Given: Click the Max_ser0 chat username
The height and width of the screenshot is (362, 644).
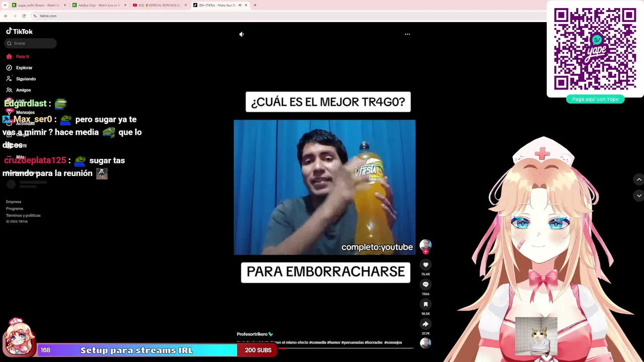Looking at the screenshot, I should tap(33, 120).
